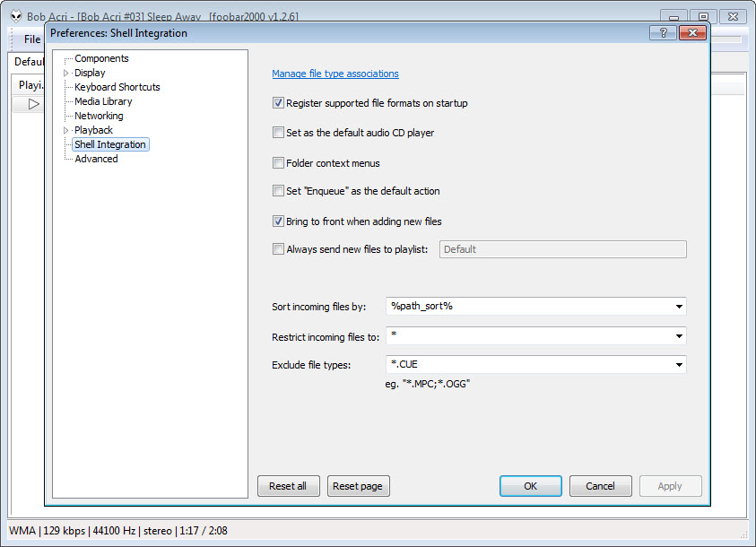Viewport: 756px width, 547px height.
Task: Enable Folder context menus checkbox
Action: pyautogui.click(x=278, y=163)
